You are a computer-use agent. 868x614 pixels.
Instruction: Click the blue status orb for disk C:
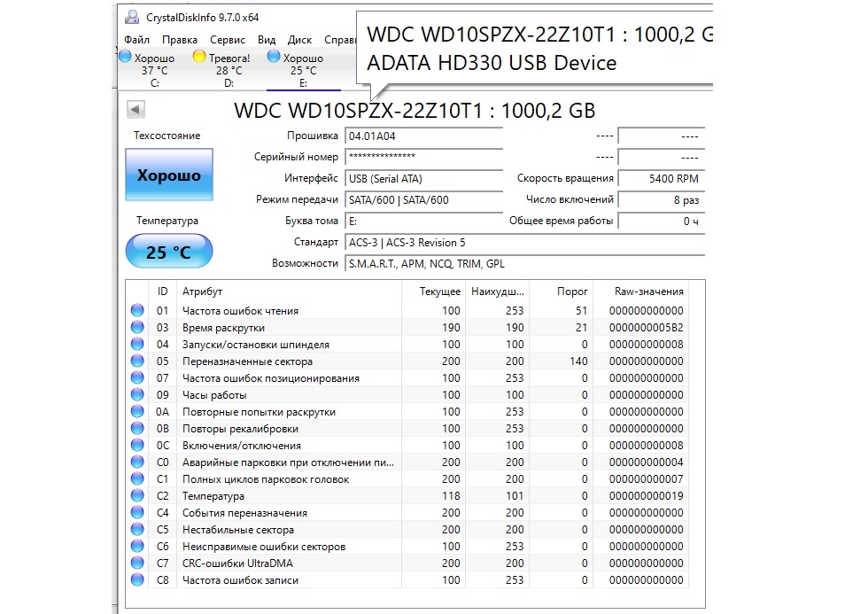coord(126,56)
